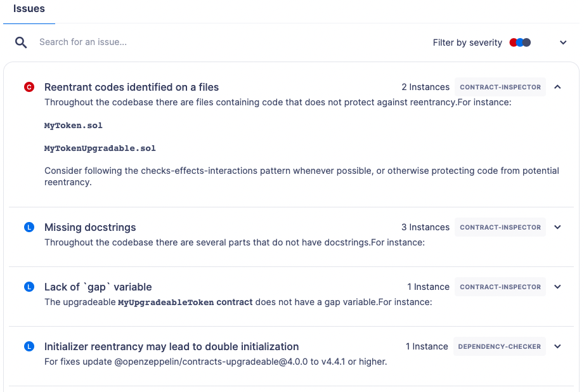Click the Reentrant codes issue title
Image resolution: width=584 pixels, height=392 pixels.
point(131,87)
